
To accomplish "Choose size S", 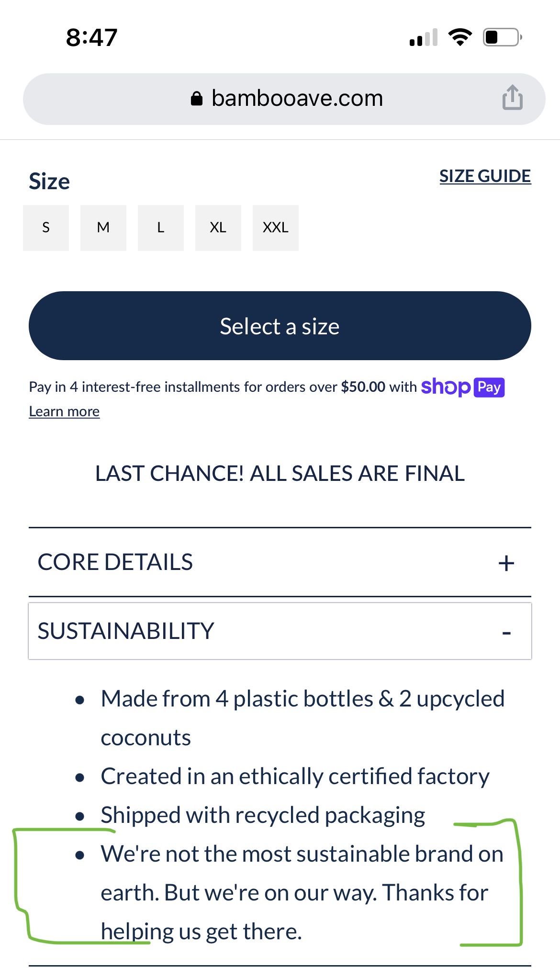I will [46, 228].
